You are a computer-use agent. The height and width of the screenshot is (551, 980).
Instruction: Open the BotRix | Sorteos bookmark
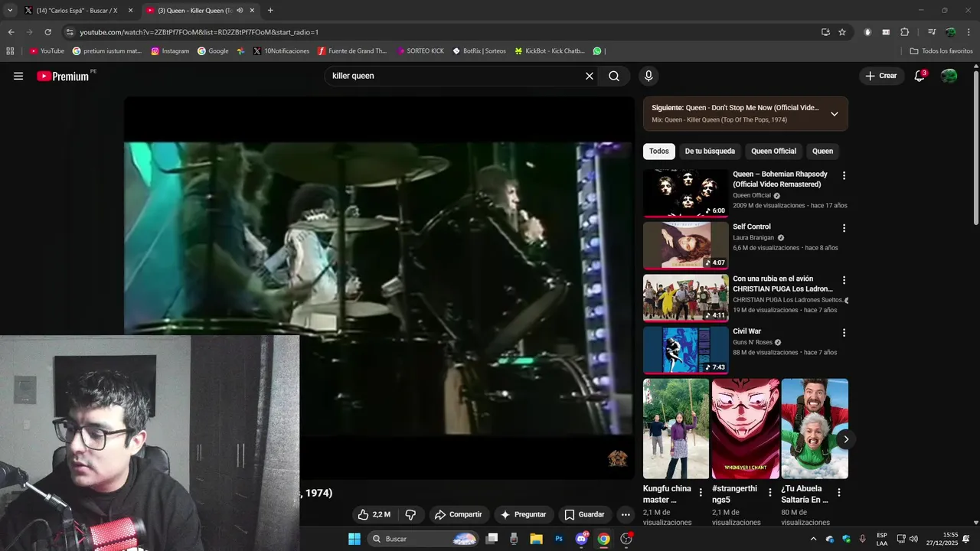[x=479, y=51]
